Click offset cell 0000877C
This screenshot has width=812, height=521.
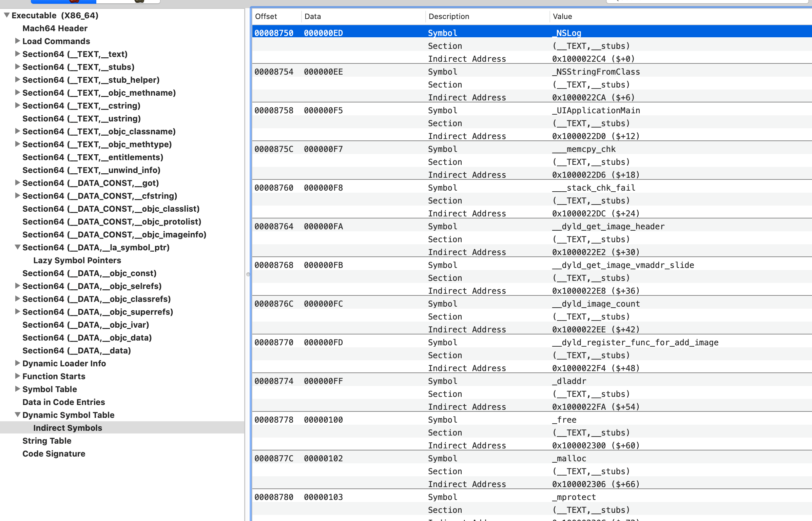[274, 459]
